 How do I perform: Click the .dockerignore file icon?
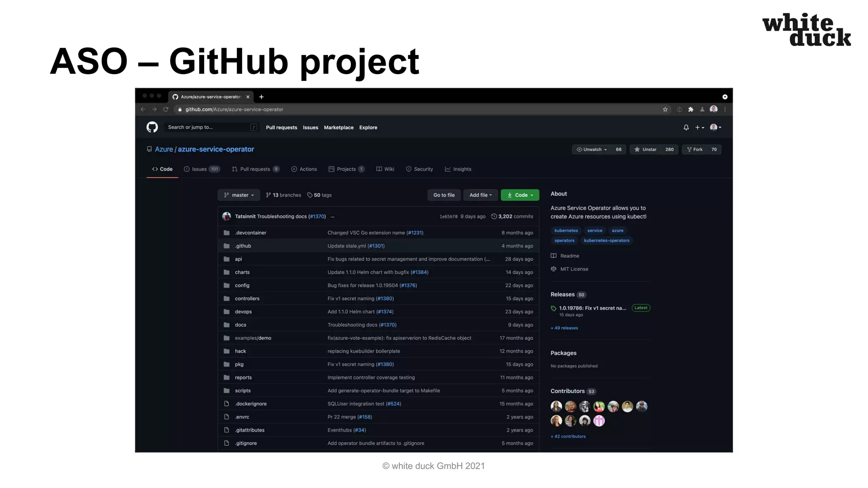227,404
